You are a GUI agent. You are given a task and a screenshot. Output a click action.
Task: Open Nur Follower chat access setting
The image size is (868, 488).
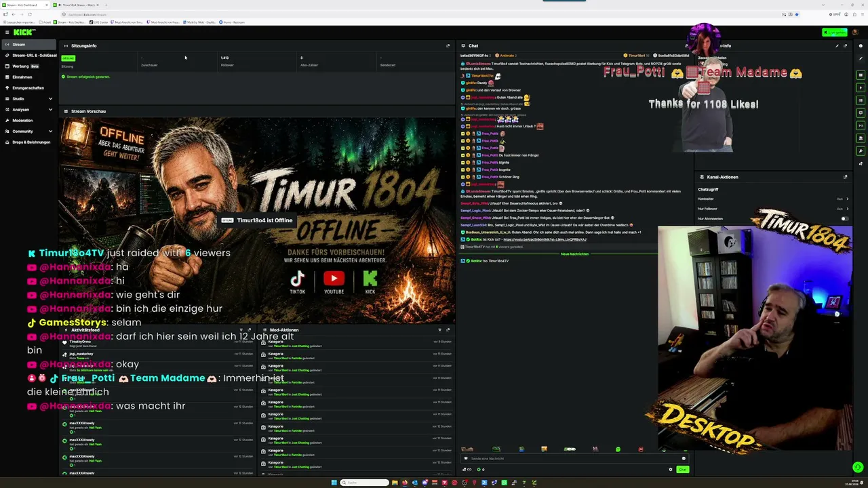pyautogui.click(x=773, y=209)
